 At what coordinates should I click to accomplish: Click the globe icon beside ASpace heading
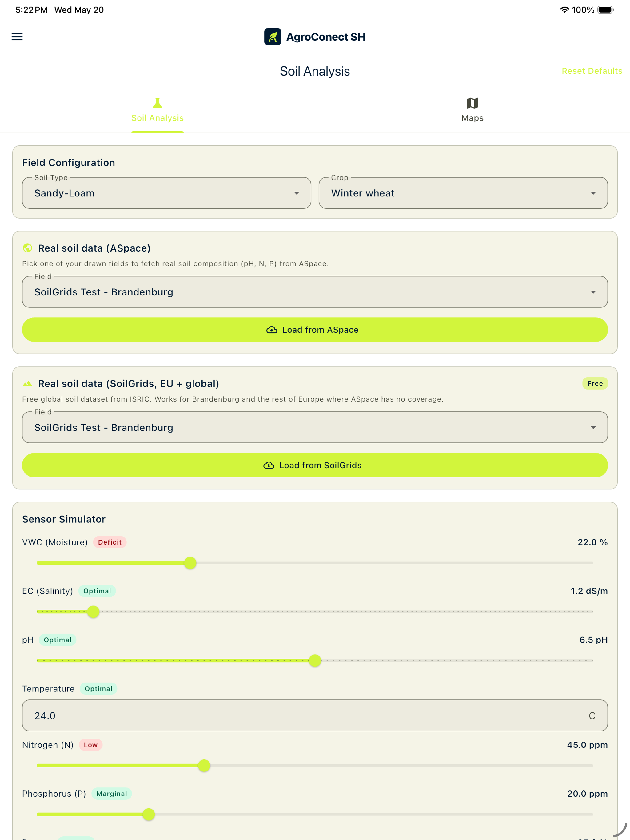pyautogui.click(x=27, y=248)
